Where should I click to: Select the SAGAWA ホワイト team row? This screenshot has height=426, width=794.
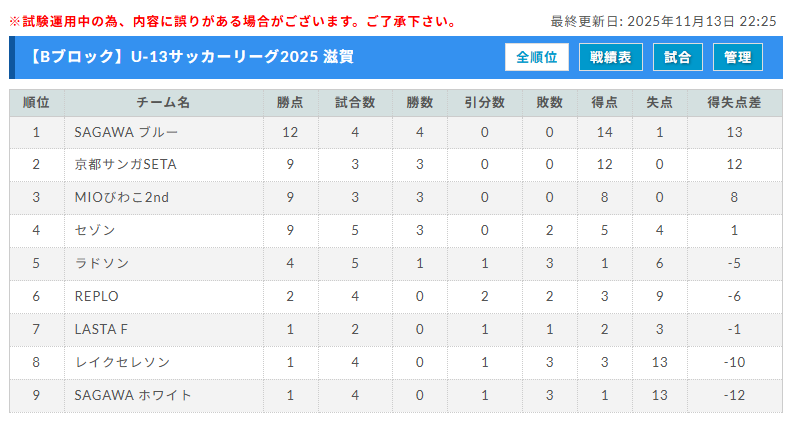click(x=133, y=396)
